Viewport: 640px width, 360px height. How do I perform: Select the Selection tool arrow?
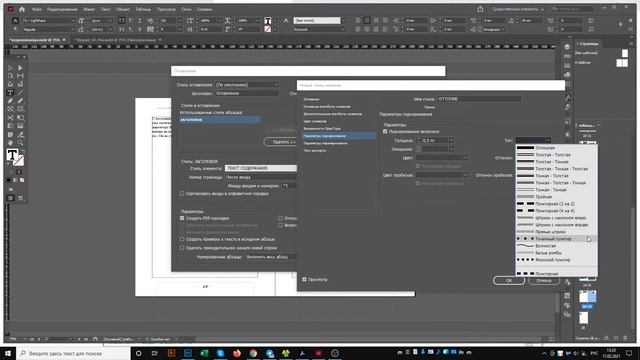(11, 68)
